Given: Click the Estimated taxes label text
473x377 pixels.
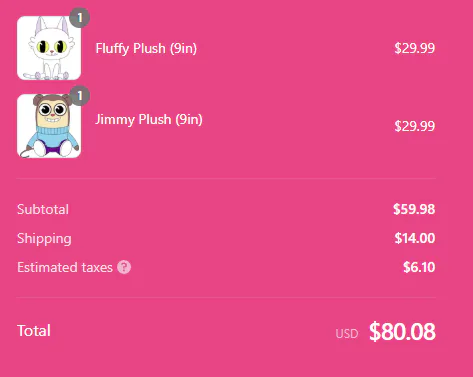Looking at the screenshot, I should coord(65,267).
